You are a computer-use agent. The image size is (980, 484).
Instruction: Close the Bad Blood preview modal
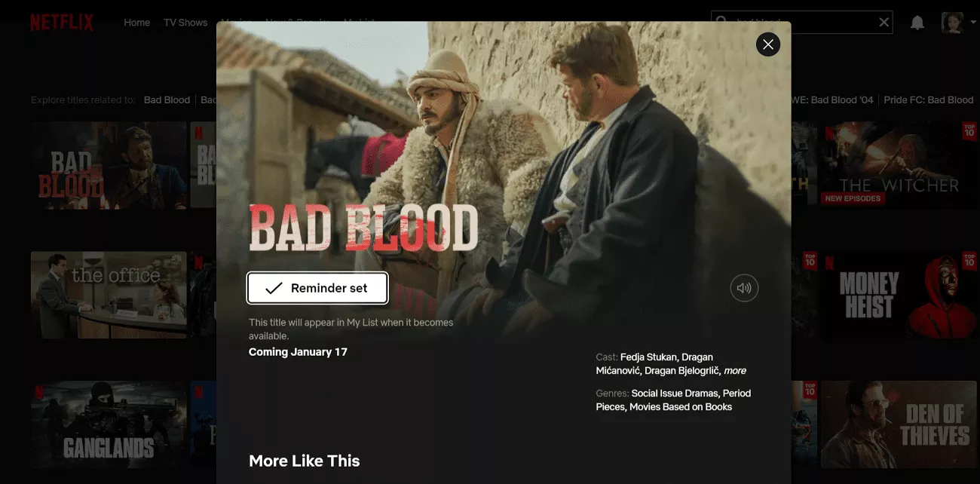(x=768, y=44)
